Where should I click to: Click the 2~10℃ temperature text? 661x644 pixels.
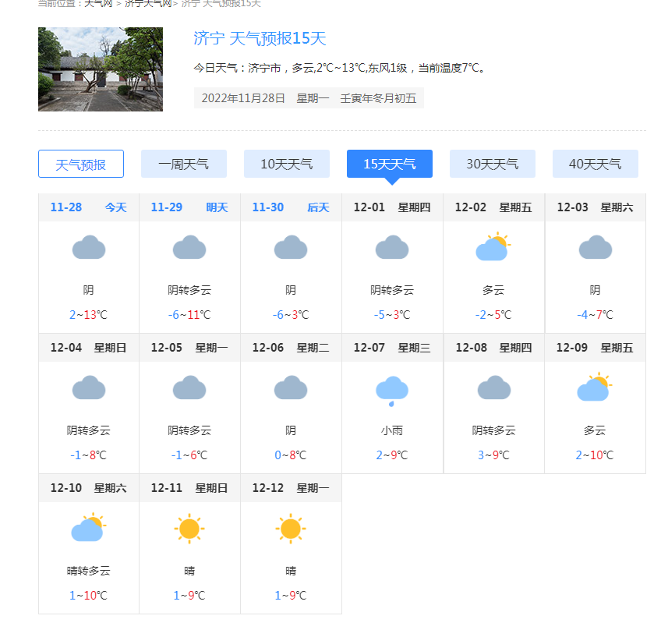pos(595,455)
